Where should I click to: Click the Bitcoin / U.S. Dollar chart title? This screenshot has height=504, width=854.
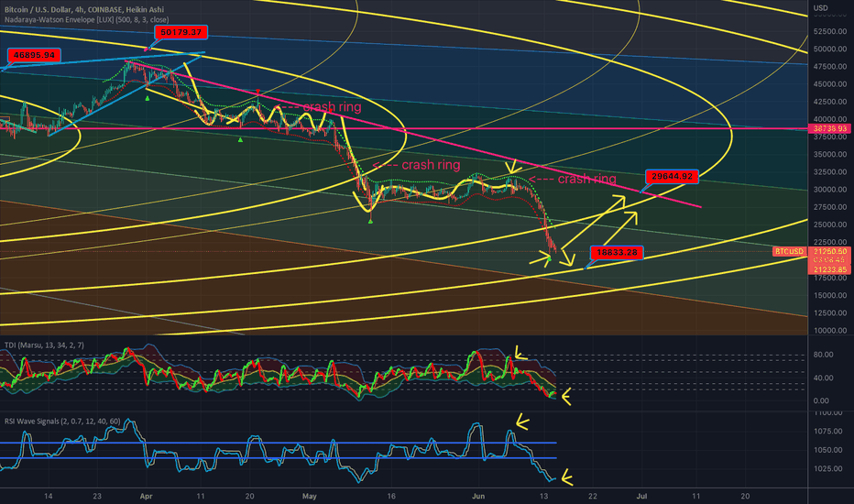(84, 9)
